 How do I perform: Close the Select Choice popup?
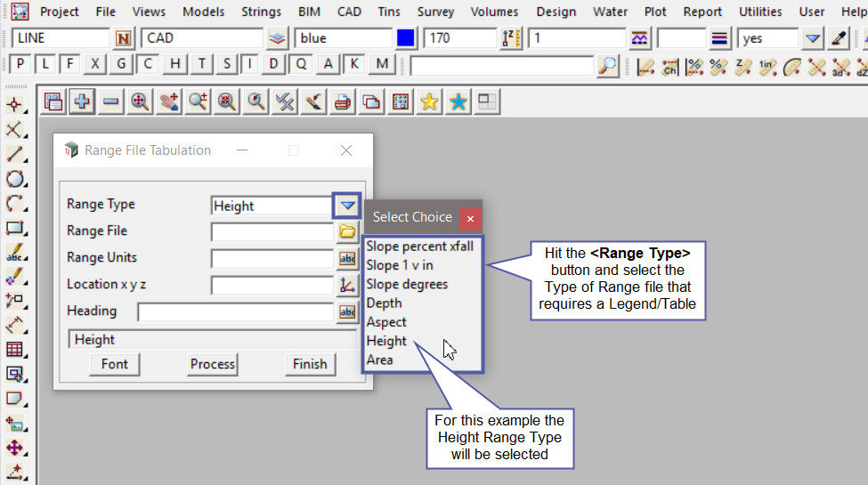point(470,218)
